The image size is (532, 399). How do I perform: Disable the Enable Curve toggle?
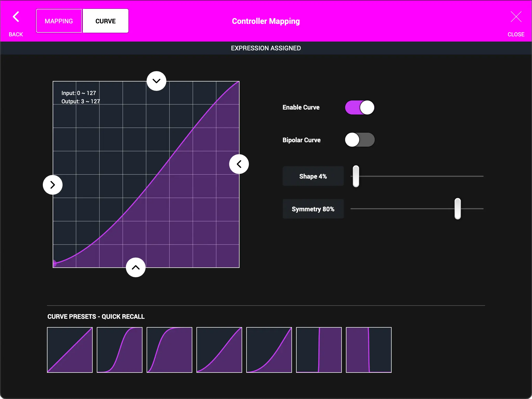(x=359, y=107)
